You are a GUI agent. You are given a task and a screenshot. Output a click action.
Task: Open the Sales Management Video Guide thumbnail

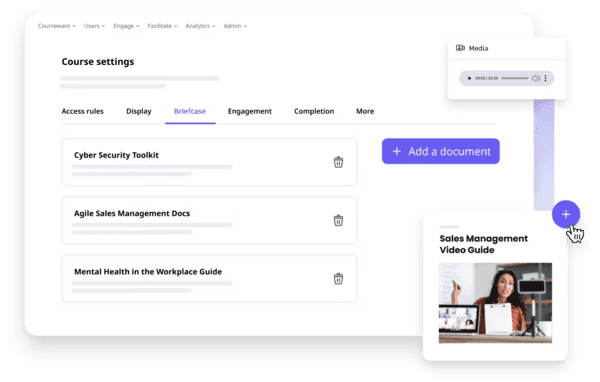pos(495,302)
